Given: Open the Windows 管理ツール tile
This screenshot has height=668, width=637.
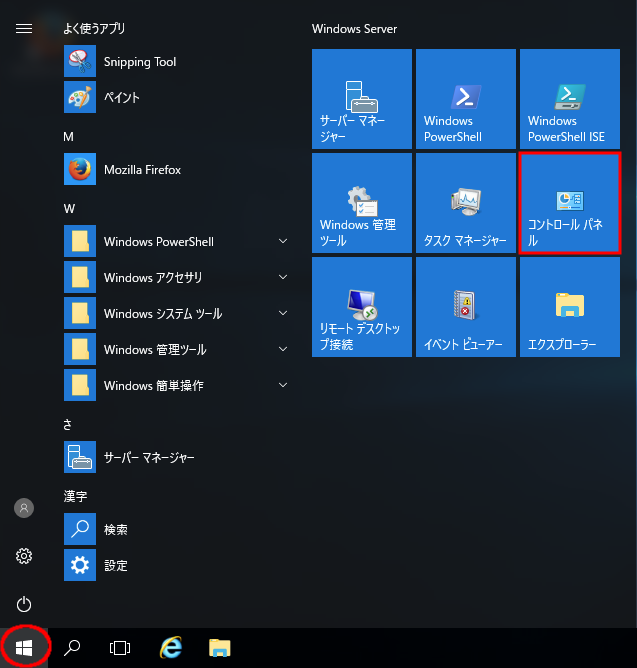Looking at the screenshot, I should (x=361, y=203).
